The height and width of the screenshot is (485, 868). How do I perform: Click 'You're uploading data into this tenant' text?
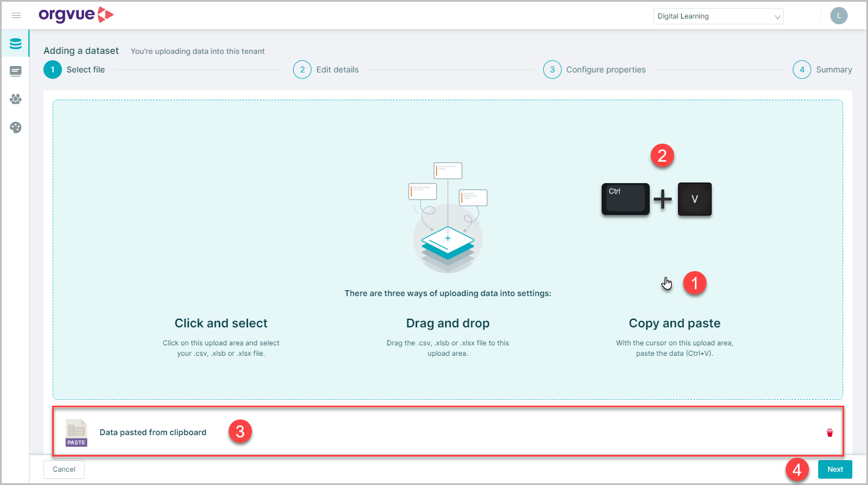[x=197, y=52]
